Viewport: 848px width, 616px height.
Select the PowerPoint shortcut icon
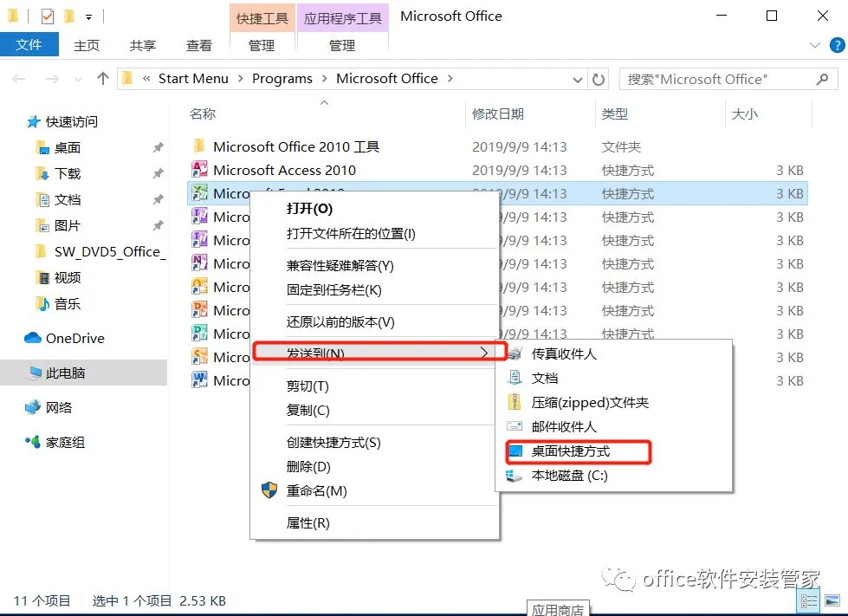coord(199,310)
